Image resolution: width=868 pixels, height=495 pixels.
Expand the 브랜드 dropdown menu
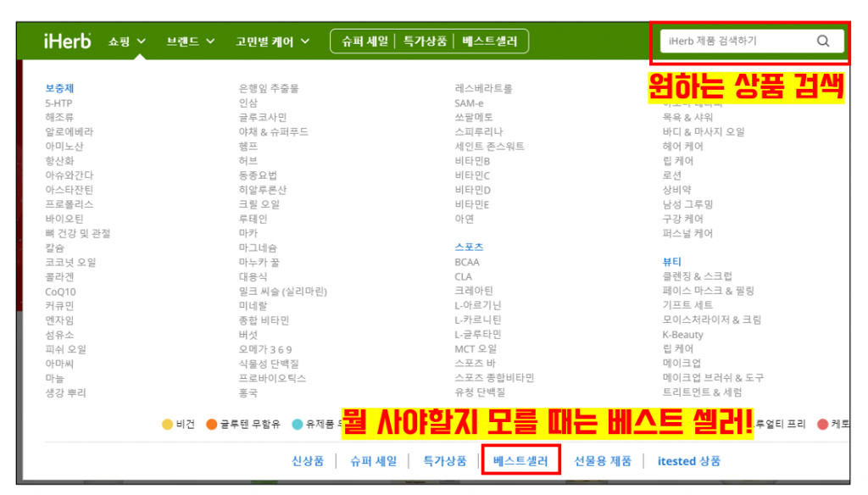[191, 42]
